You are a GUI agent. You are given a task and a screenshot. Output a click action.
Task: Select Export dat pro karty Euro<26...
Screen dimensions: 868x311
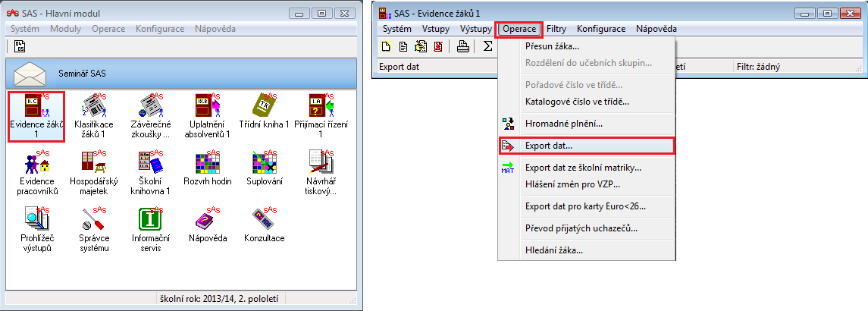[x=587, y=206]
